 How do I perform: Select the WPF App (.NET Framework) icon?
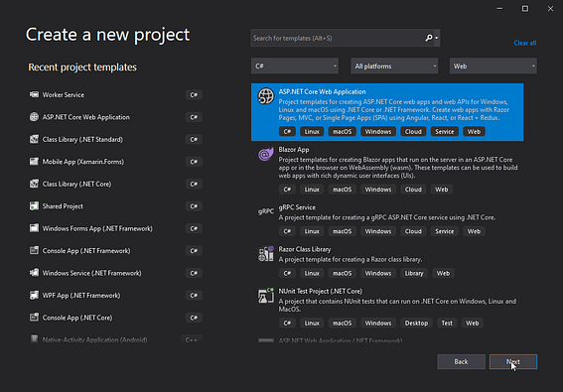(x=34, y=295)
